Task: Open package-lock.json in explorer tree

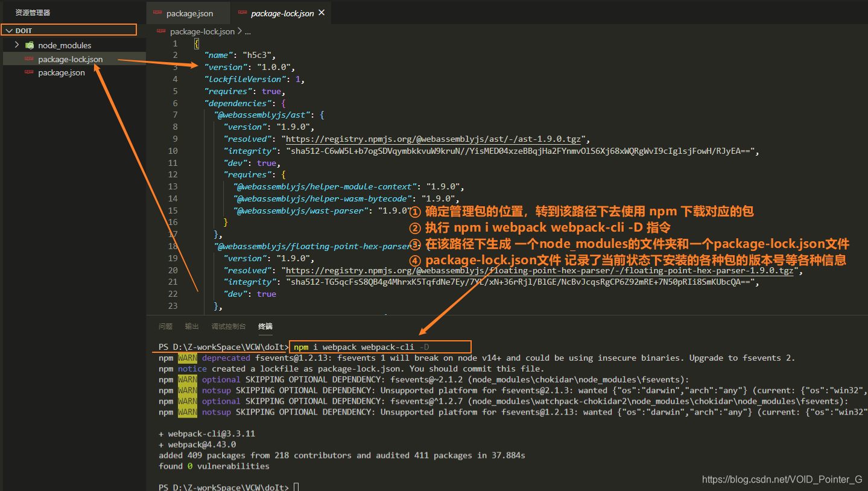Action: click(x=70, y=59)
